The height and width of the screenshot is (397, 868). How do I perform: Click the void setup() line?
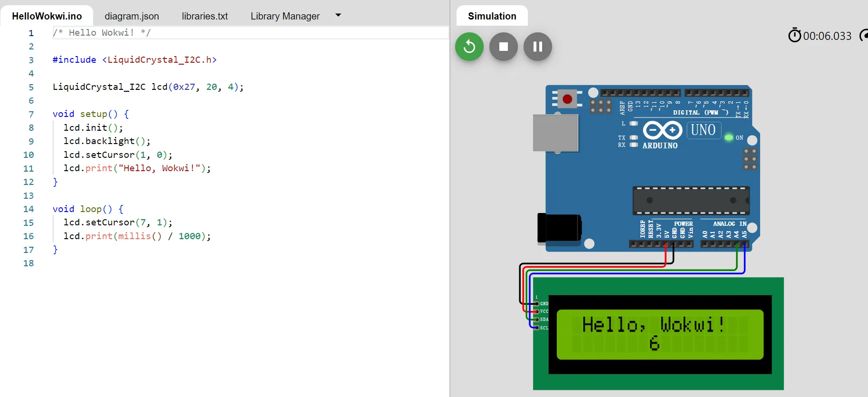pyautogui.click(x=91, y=114)
